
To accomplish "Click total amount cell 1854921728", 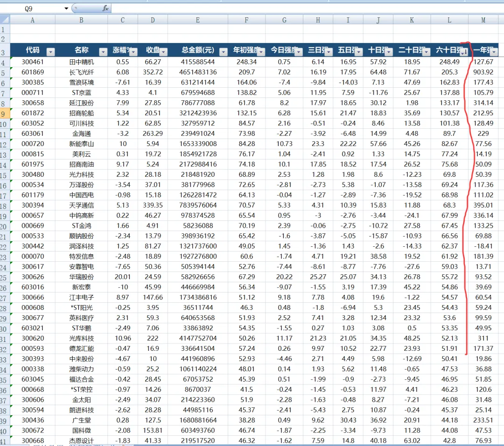I will [198, 154].
